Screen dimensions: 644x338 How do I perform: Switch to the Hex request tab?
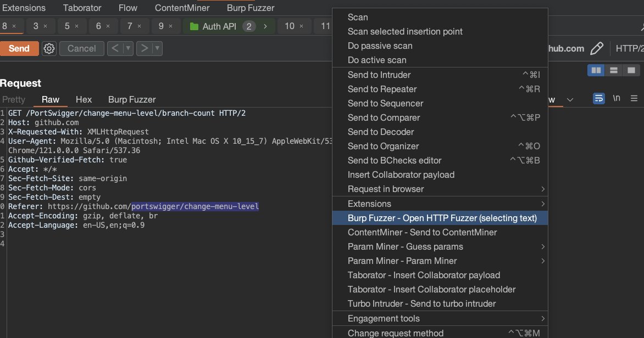pyautogui.click(x=84, y=100)
